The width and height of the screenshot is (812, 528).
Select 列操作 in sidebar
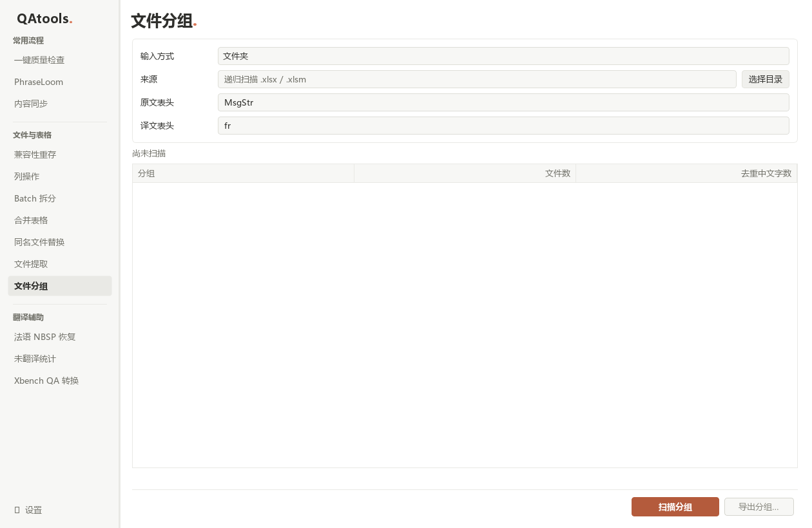click(x=60, y=176)
